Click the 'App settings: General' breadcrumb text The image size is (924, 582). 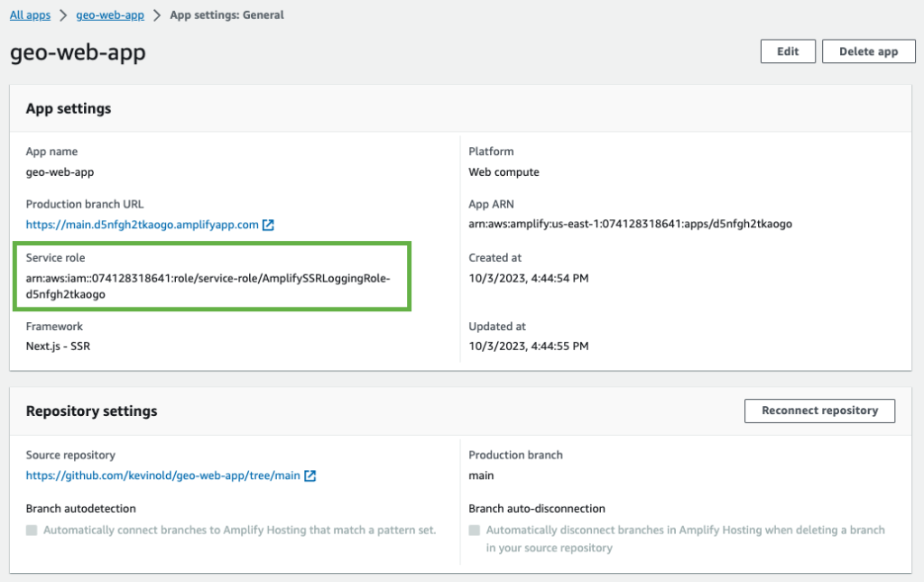click(x=226, y=14)
